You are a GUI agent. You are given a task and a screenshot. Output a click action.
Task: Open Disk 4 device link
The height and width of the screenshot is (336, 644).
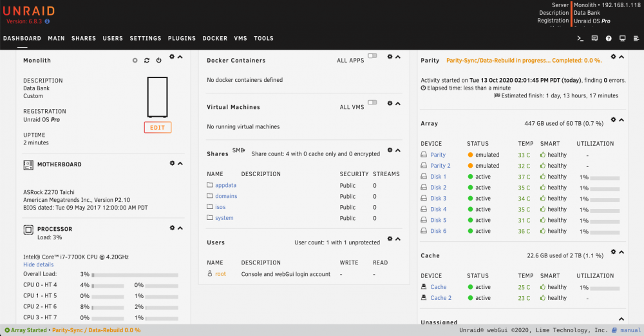point(438,209)
